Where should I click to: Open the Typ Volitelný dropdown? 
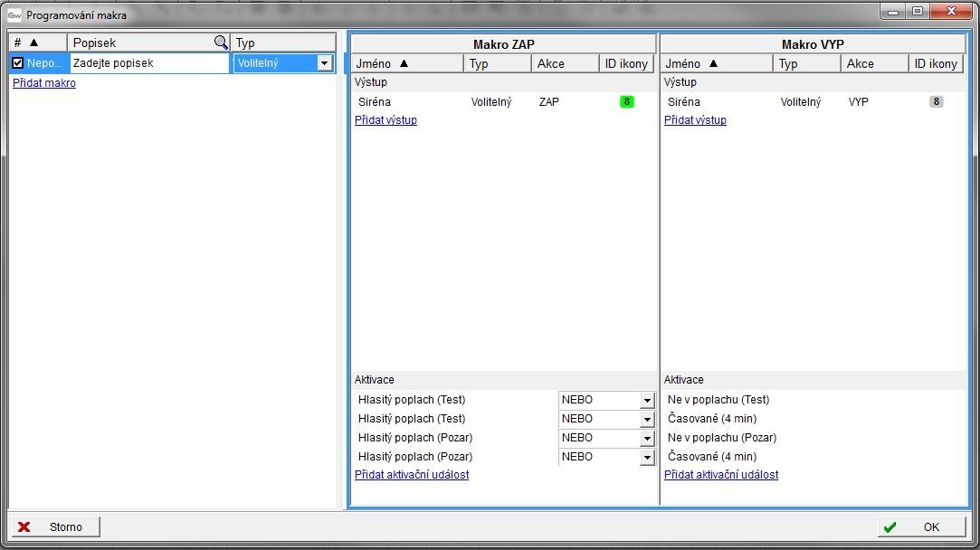click(x=324, y=63)
